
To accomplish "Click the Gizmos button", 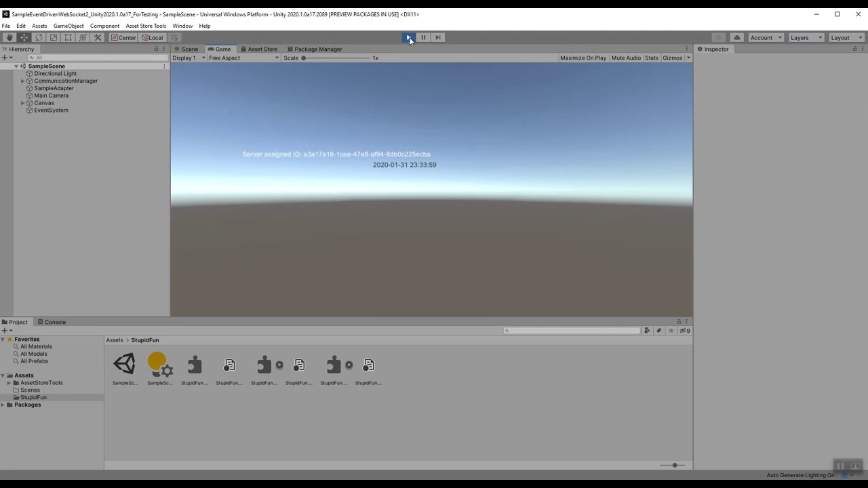I will [672, 58].
